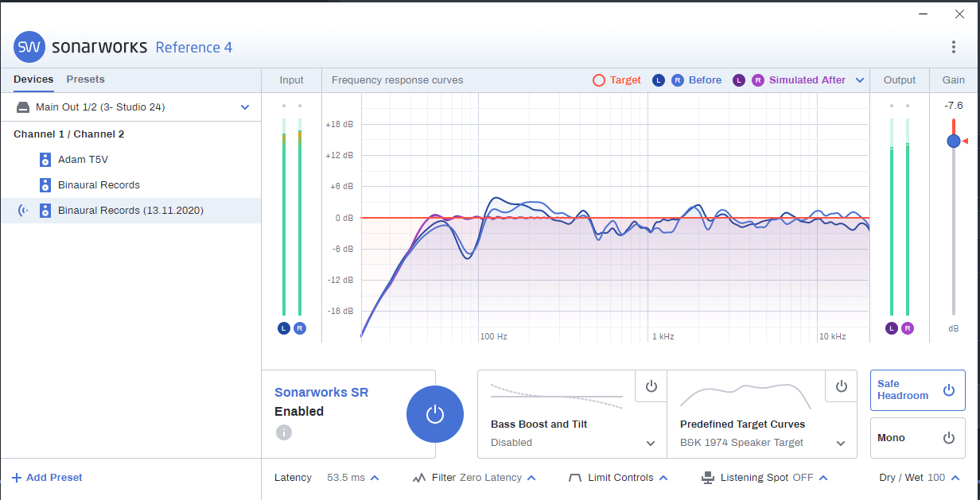
Task: Expand the Dry / Wet chevron
Action: (x=955, y=478)
